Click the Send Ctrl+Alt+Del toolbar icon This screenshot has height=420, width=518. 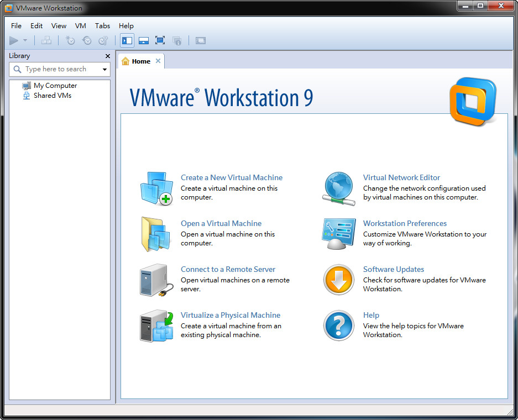(46, 40)
